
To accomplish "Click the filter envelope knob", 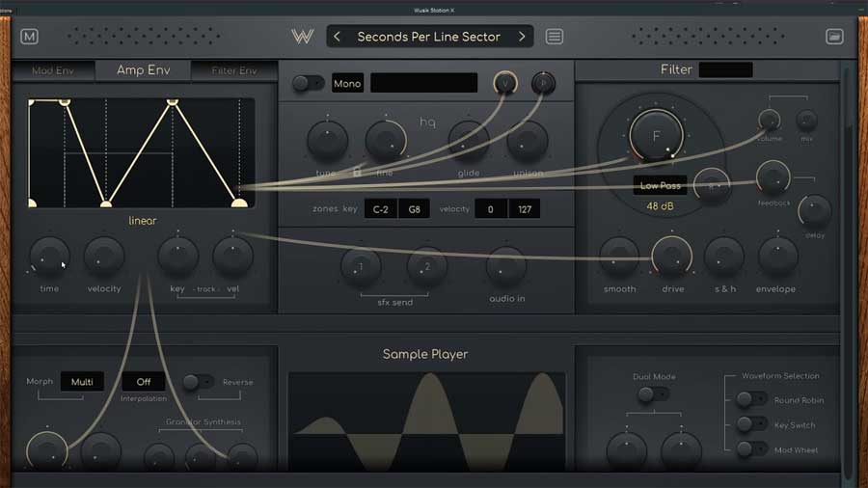I will point(777,257).
